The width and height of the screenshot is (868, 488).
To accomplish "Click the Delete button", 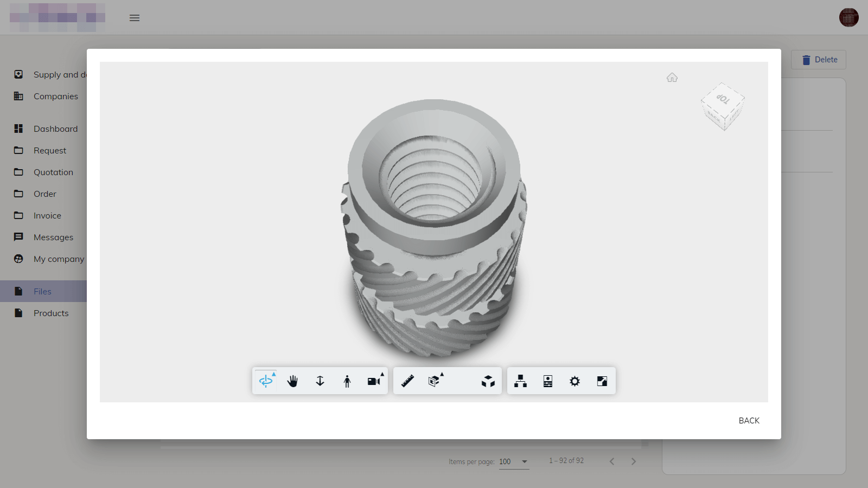I will click(819, 60).
